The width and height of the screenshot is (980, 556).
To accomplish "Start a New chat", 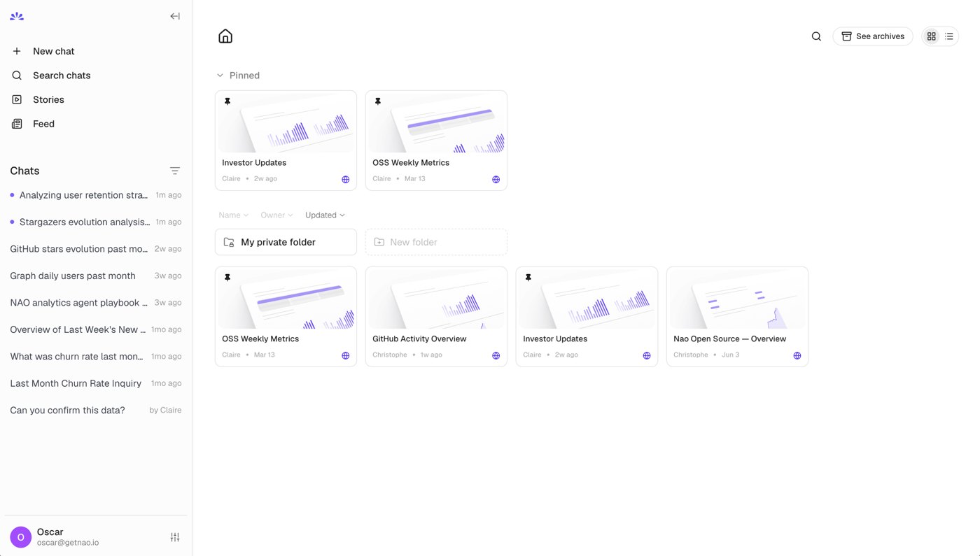I will tap(97, 51).
